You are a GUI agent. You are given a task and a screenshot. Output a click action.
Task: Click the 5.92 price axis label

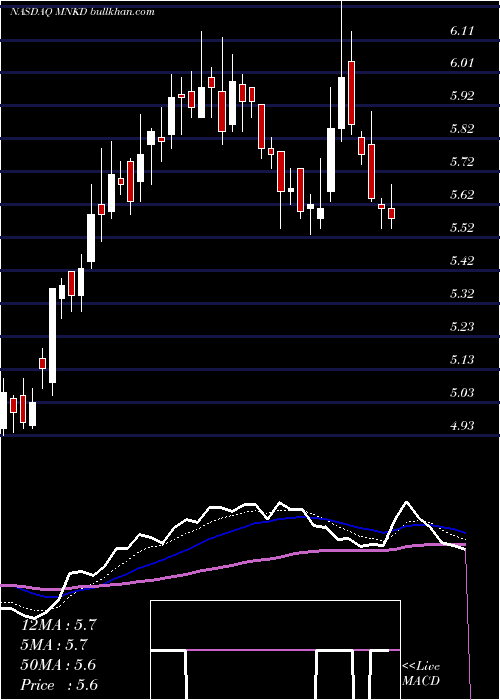462,96
